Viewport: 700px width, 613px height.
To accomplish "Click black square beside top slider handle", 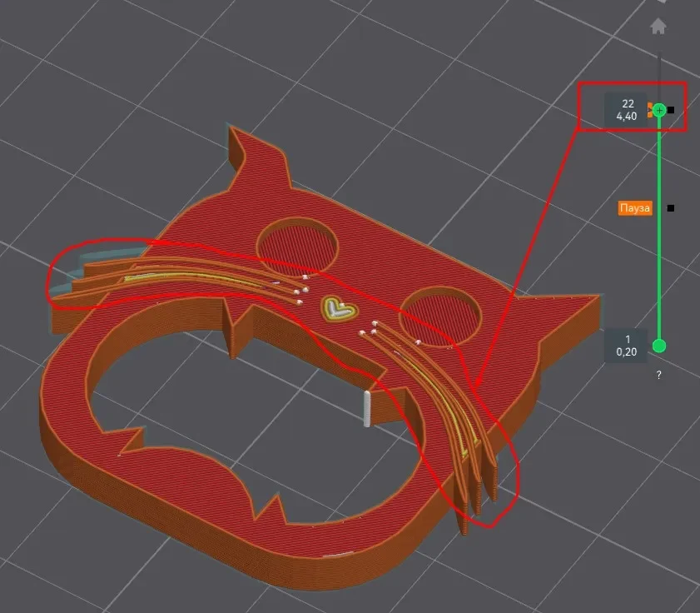I will [x=671, y=110].
